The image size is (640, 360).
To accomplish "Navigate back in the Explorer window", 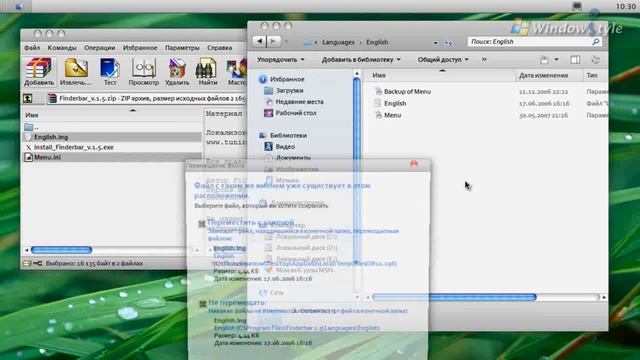I will coord(259,41).
